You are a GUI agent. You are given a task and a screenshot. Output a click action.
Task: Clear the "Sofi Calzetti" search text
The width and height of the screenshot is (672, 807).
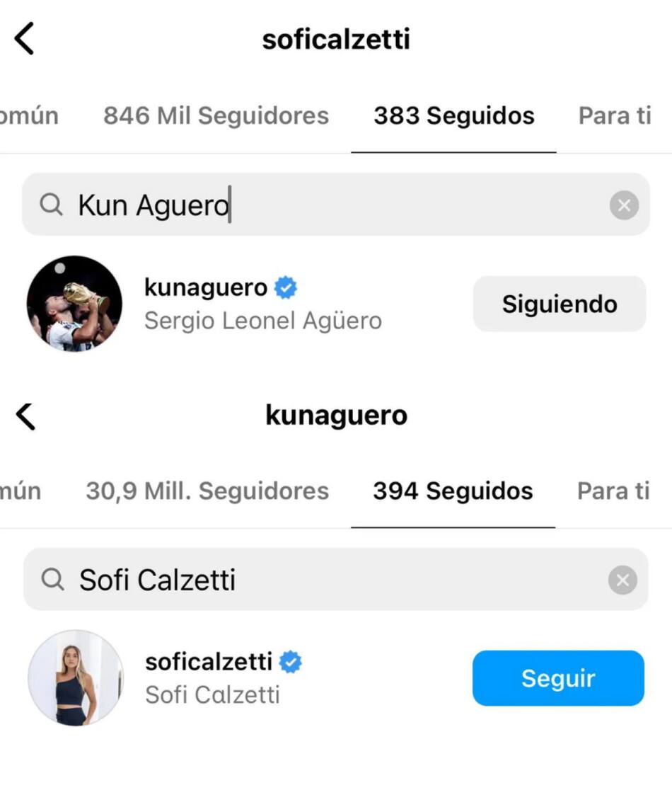[x=622, y=580]
